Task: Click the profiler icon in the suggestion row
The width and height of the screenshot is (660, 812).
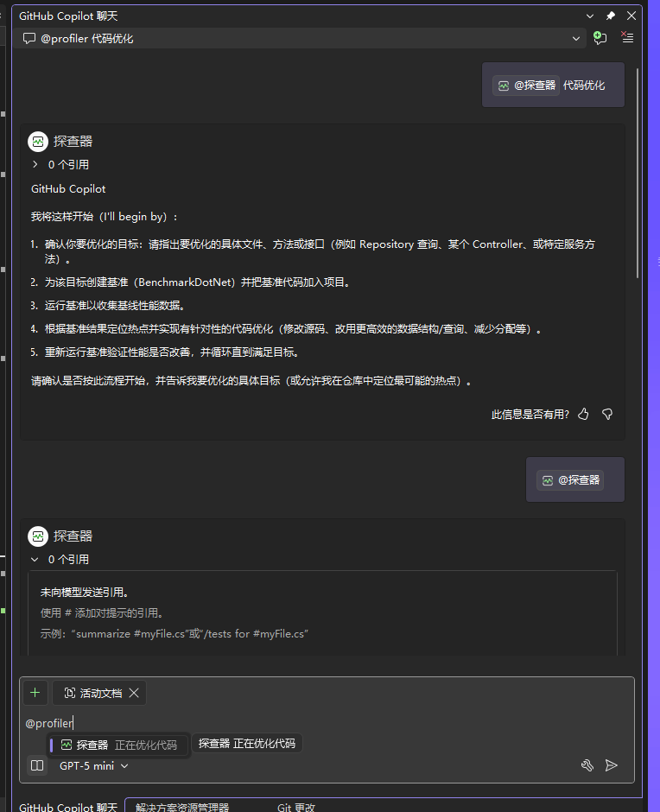Action: [x=67, y=745]
